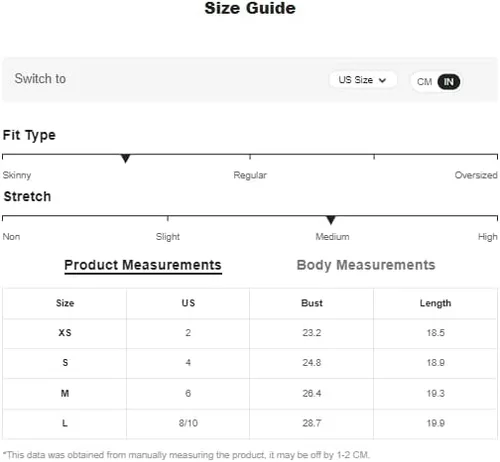Click the Regular fit label

click(250, 175)
